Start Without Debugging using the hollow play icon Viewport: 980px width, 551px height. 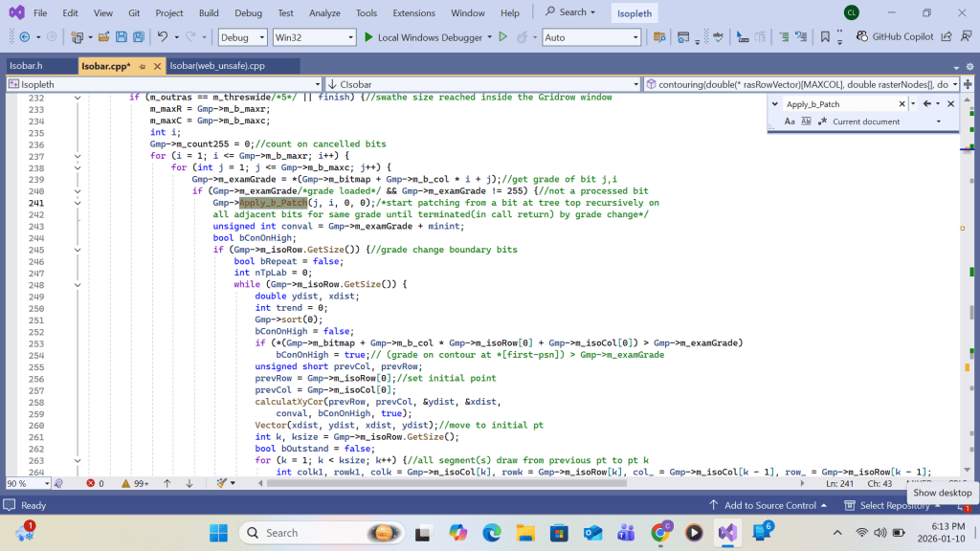[502, 37]
